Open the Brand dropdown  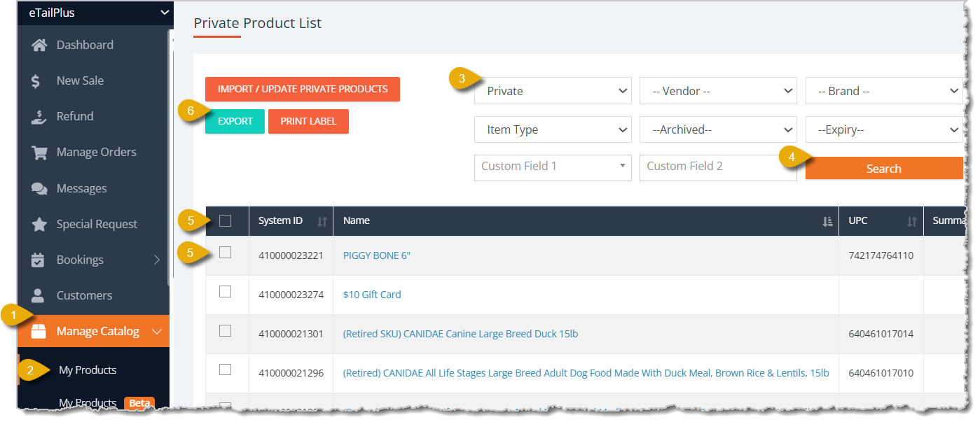[884, 91]
